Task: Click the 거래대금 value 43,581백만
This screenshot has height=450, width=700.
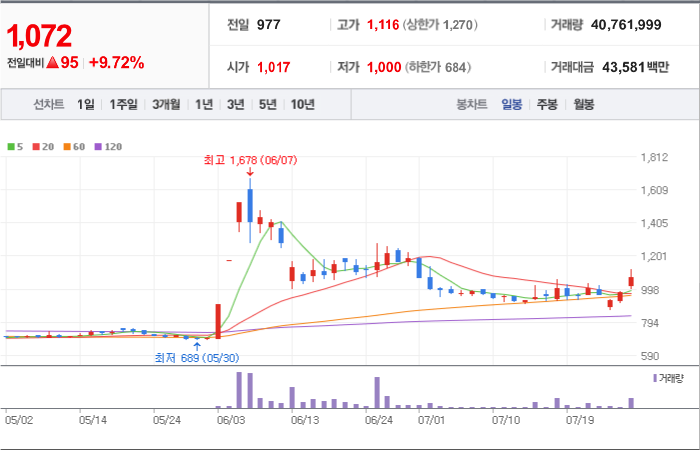Action: pos(636,67)
